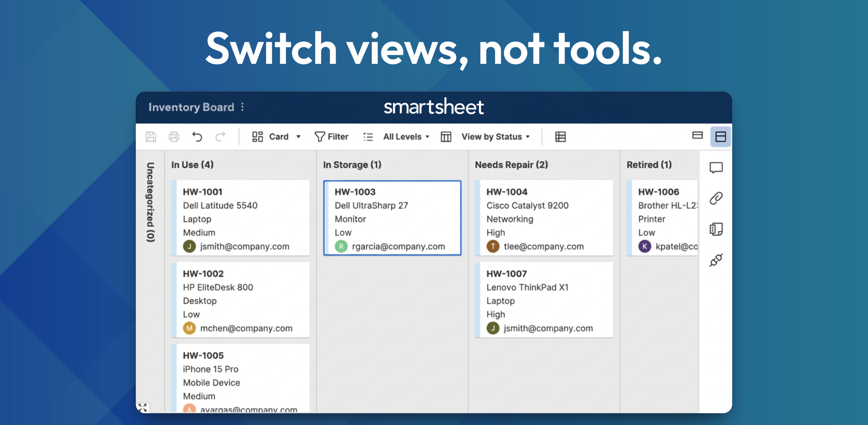Click the R avatar for rgarcia

[341, 246]
